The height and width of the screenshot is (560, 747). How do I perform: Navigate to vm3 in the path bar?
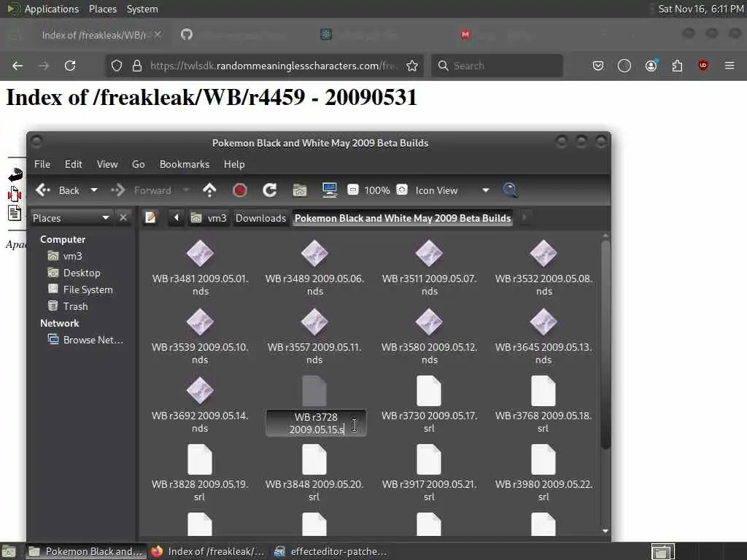pyautogui.click(x=209, y=218)
